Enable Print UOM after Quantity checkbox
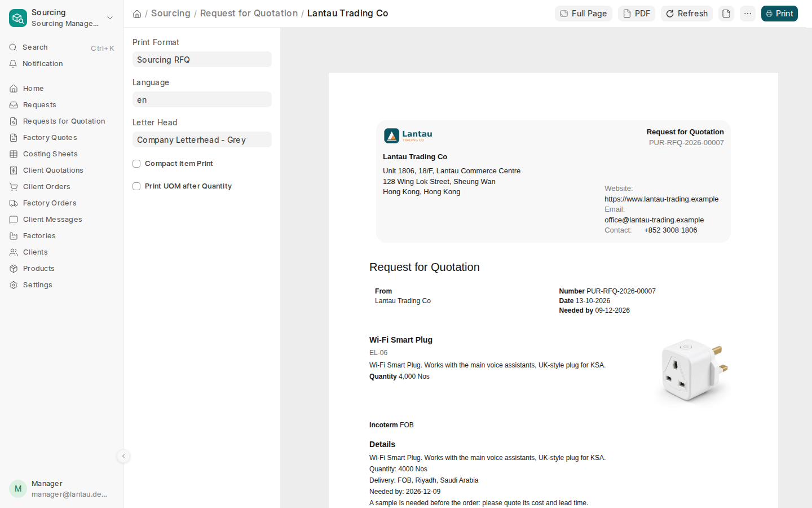Viewport: 812px width, 508px height. pyautogui.click(x=136, y=186)
